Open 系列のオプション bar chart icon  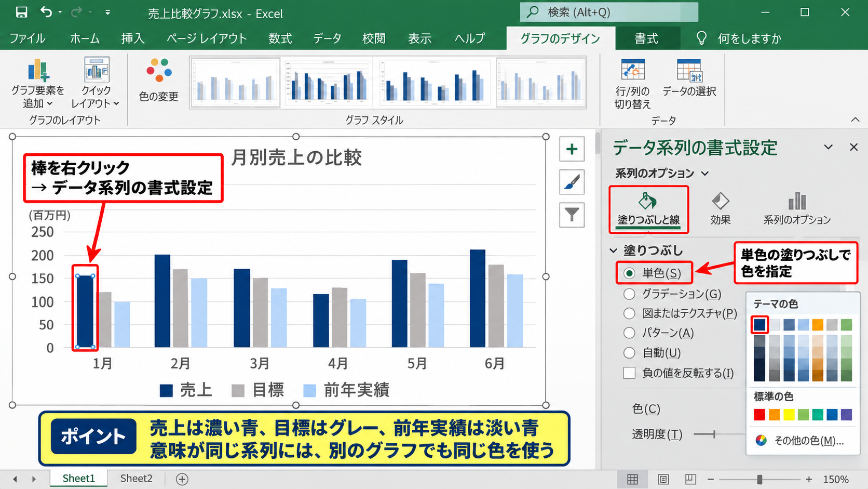(x=797, y=201)
